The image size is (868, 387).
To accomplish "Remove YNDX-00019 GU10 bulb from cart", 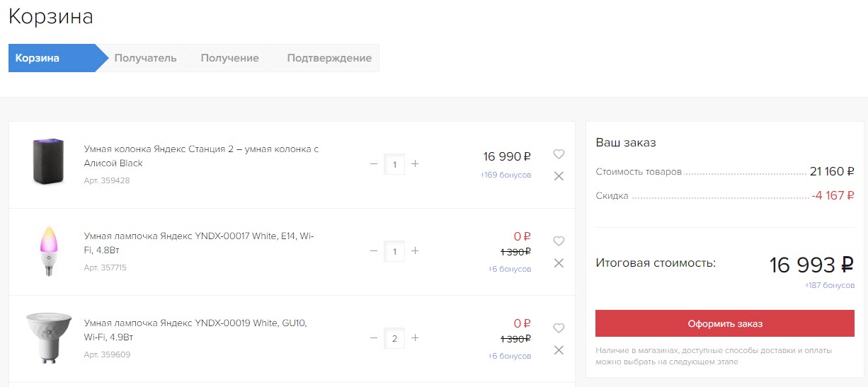I will pos(559,350).
